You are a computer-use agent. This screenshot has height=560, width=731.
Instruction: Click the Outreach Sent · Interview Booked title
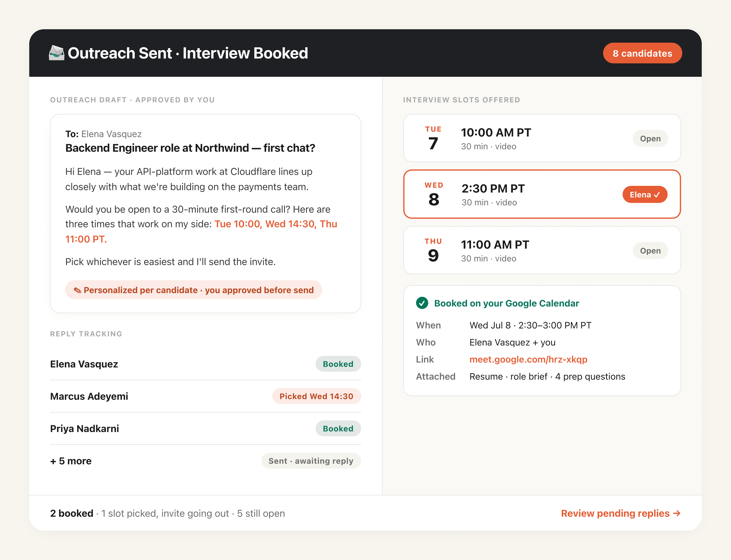[x=188, y=53]
